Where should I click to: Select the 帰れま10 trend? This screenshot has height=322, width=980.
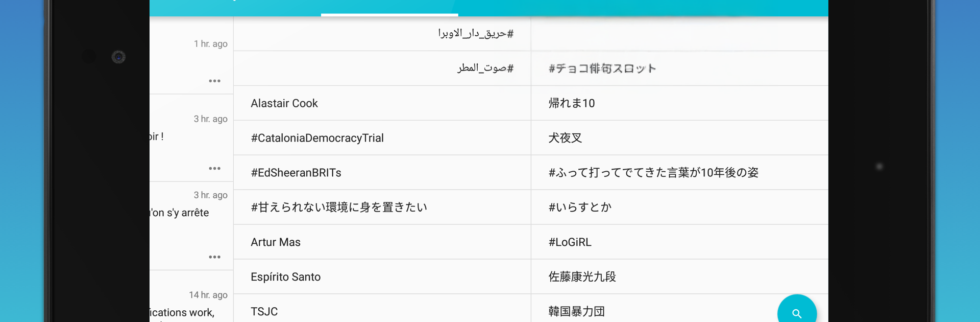[571, 103]
